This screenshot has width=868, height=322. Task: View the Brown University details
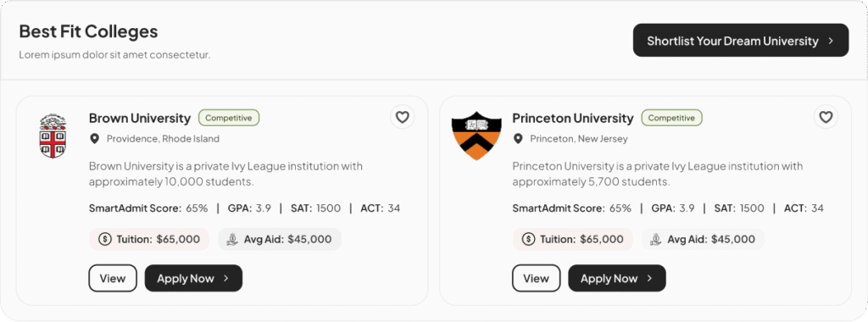click(x=113, y=278)
